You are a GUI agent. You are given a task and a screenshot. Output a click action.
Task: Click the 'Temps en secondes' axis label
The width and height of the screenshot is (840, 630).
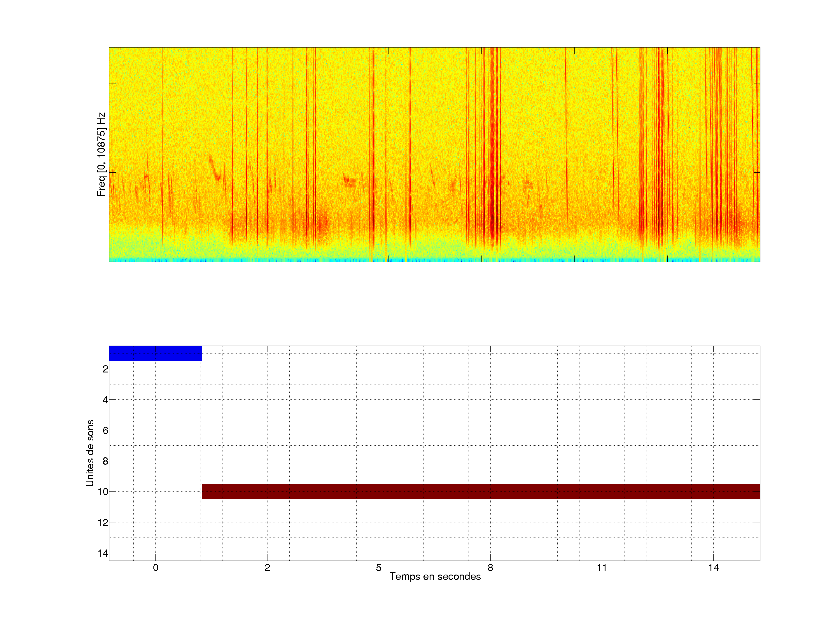[435, 576]
